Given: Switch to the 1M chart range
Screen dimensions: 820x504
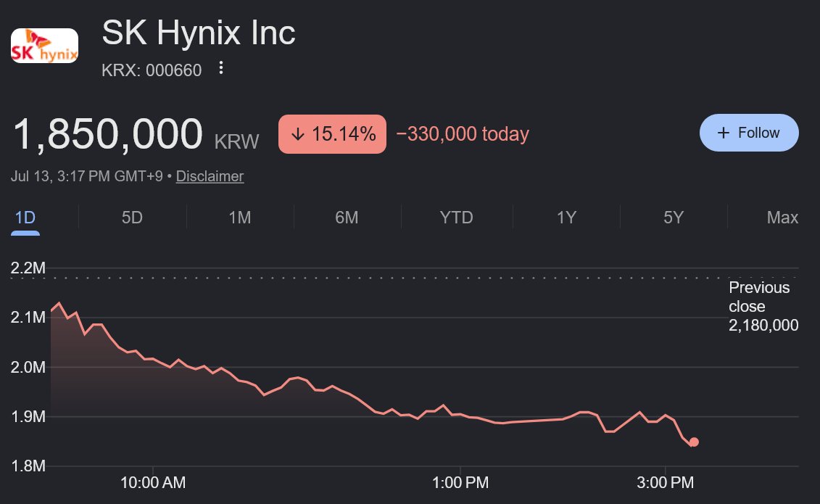Looking at the screenshot, I should 240,218.
